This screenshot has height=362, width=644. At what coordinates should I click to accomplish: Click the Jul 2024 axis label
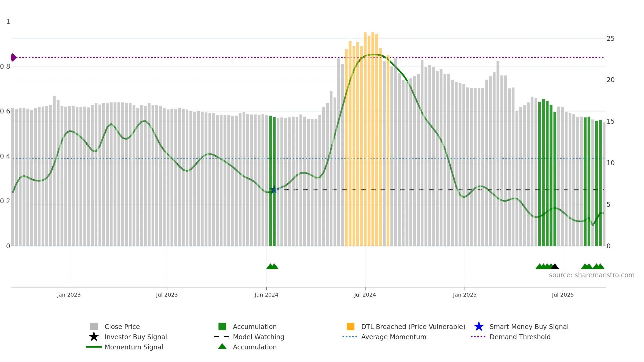coord(365,295)
